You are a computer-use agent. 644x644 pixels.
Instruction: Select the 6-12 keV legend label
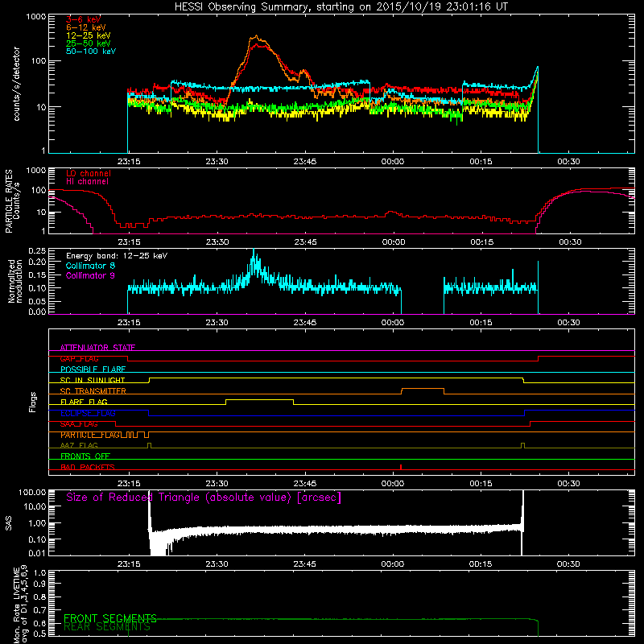pyautogui.click(x=86, y=27)
